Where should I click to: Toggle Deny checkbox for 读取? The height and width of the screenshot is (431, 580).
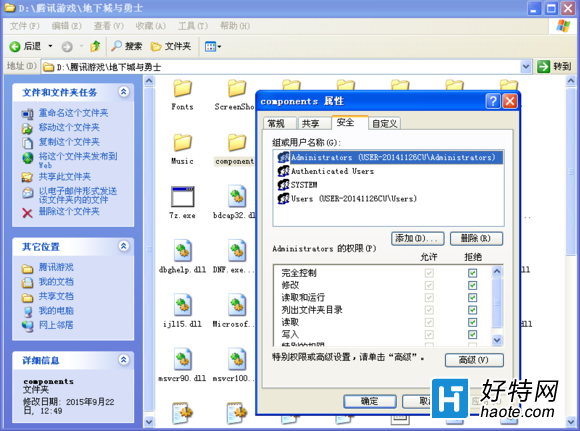[472, 322]
